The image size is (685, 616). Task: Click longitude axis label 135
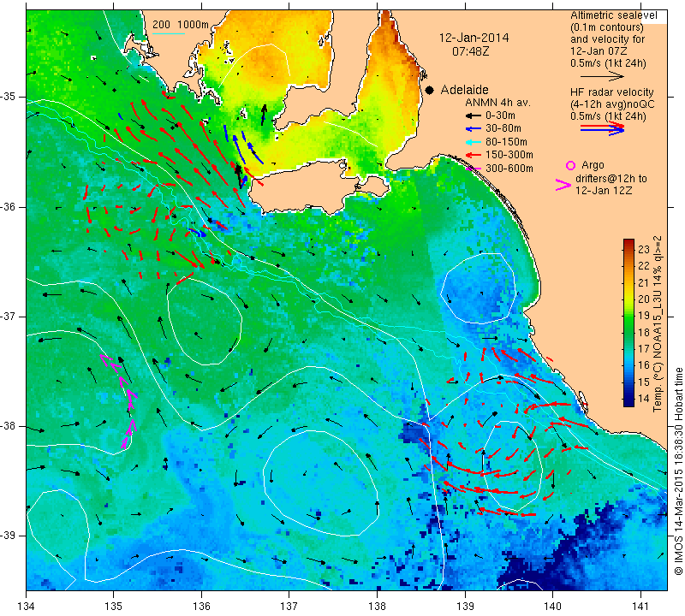point(114,607)
